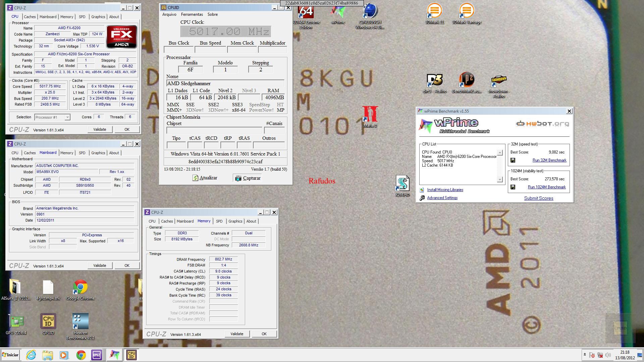This screenshot has width=644, height=362.
Task: Click OK in memory CPU-Z window
Action: (x=264, y=334)
